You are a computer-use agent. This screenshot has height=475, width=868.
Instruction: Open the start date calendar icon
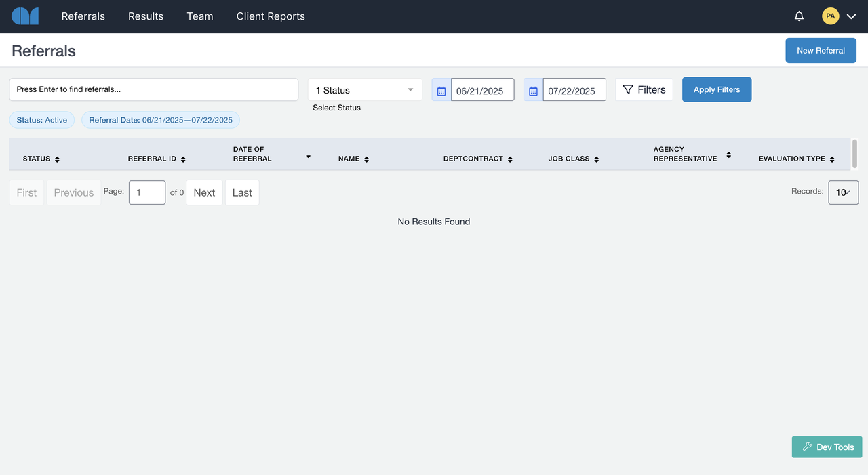(x=441, y=89)
